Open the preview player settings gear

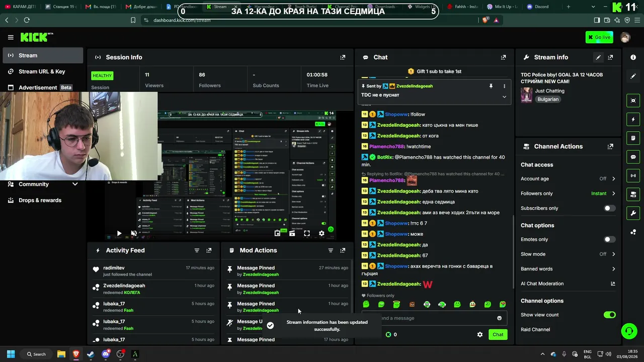pos(321,233)
